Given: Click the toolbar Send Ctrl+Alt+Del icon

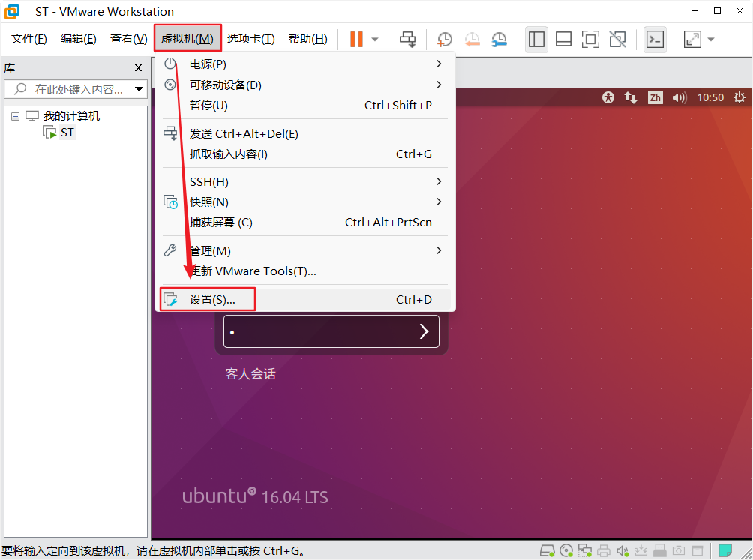Looking at the screenshot, I should pos(408,39).
